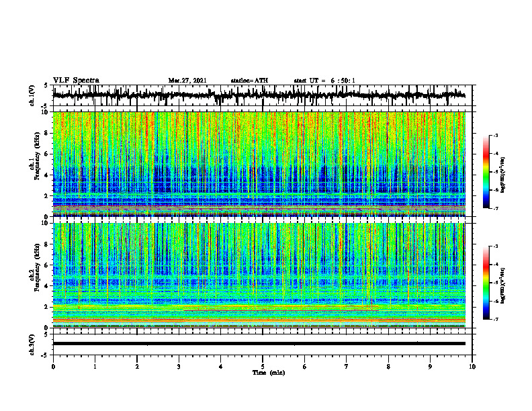Click the ch.1 frequency axis "10" tick label
532x411 pixels.
45,112
